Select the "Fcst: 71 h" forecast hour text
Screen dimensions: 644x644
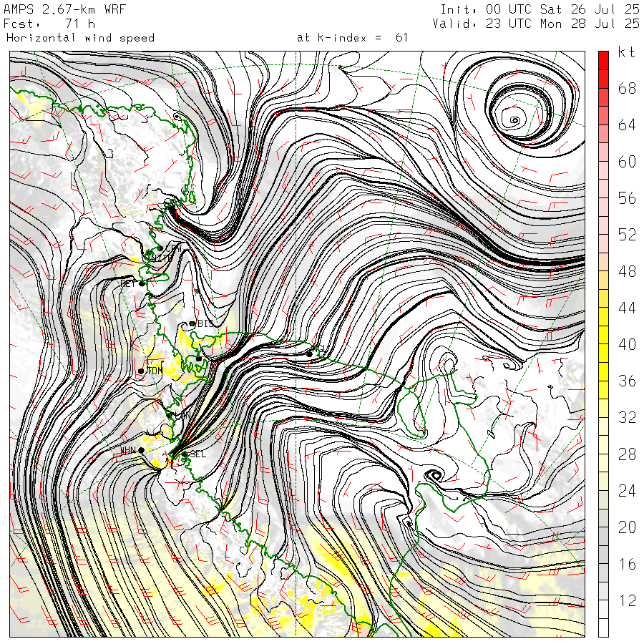tap(49, 24)
